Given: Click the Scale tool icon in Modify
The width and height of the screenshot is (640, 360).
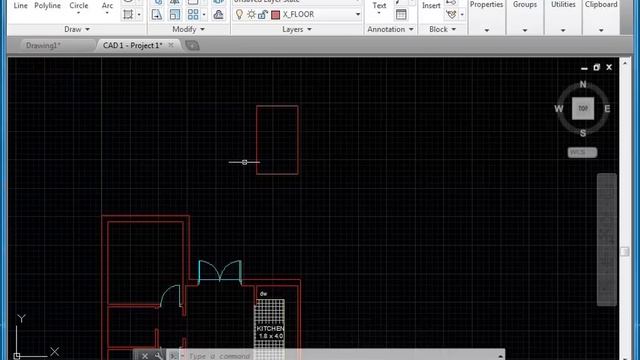Looking at the screenshot, I should click(x=175, y=15).
